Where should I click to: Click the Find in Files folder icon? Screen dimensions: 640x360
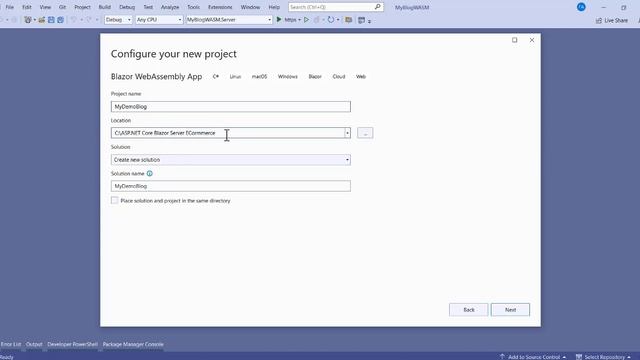click(x=349, y=20)
